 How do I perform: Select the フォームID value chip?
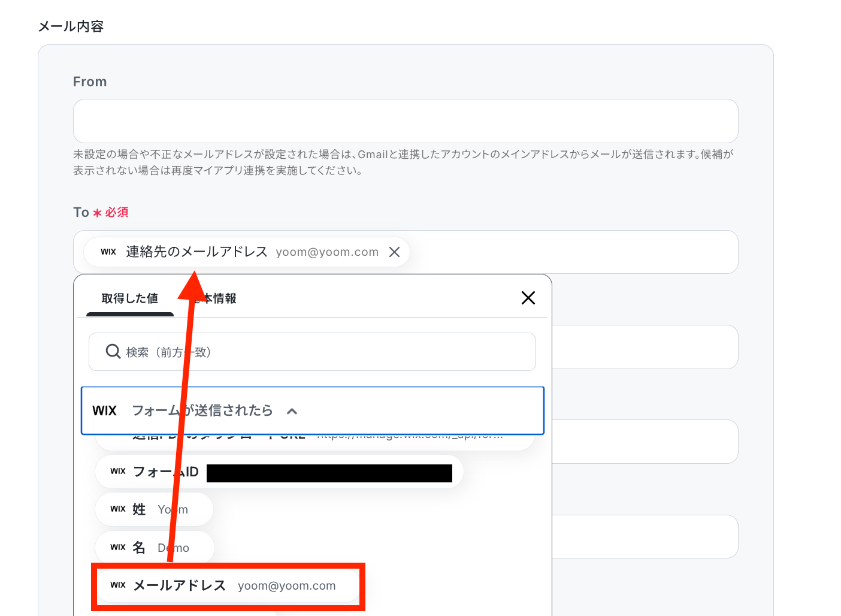coord(279,472)
